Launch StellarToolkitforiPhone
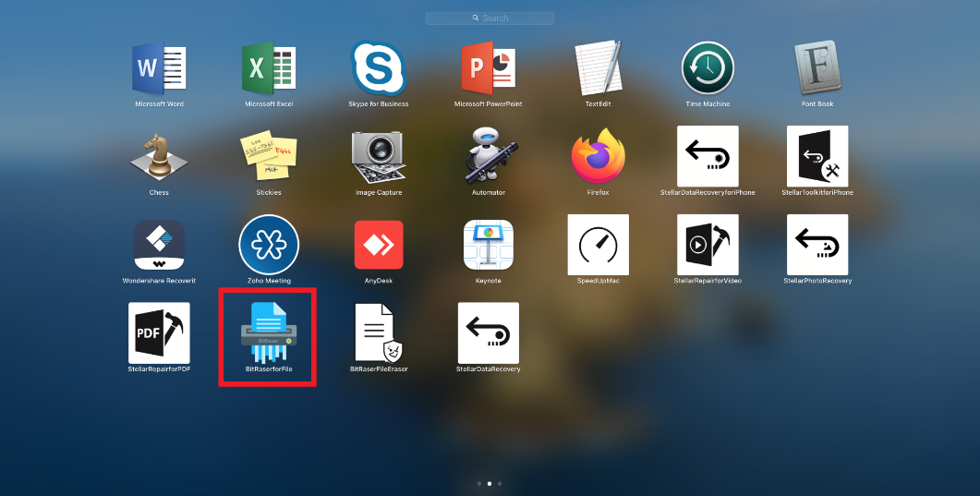 click(x=817, y=156)
